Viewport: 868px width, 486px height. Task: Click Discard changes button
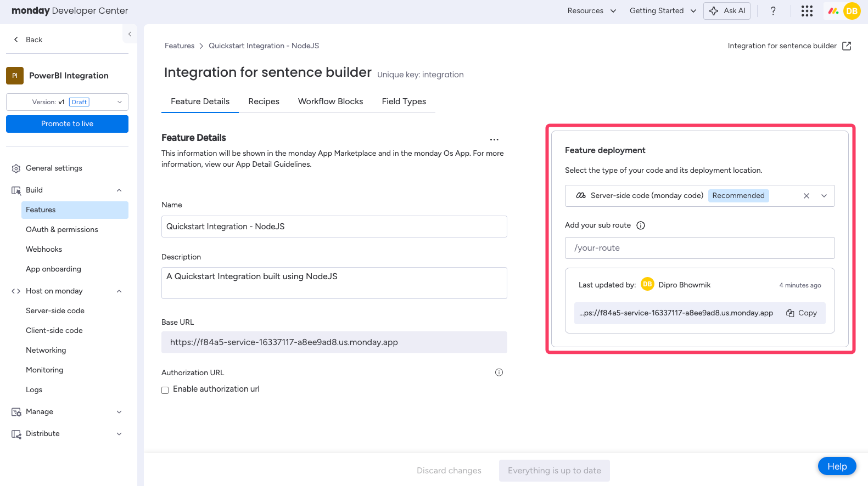(x=449, y=471)
